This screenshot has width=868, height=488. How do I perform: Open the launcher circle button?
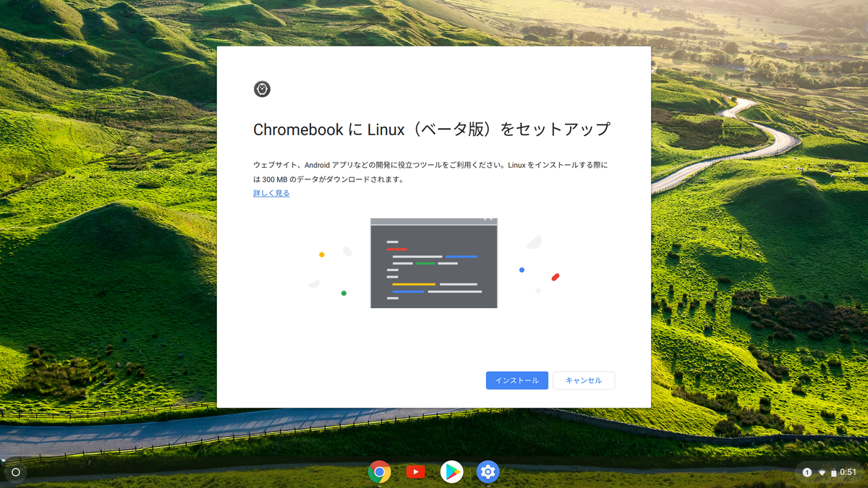16,472
